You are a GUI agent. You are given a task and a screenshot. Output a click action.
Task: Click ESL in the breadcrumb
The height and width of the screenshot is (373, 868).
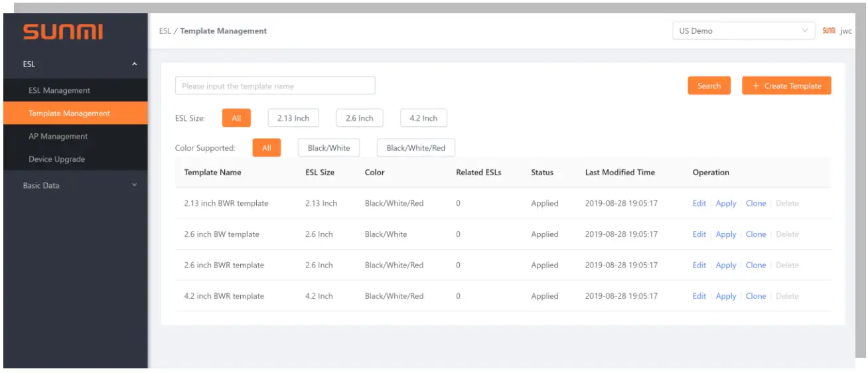[165, 31]
